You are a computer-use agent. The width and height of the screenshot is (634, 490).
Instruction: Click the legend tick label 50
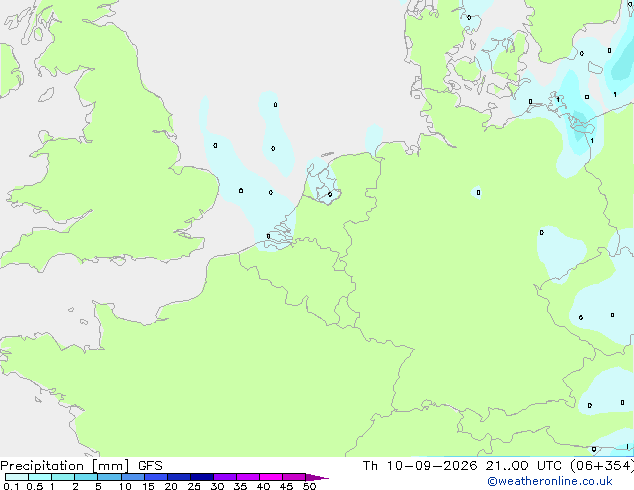(x=309, y=486)
